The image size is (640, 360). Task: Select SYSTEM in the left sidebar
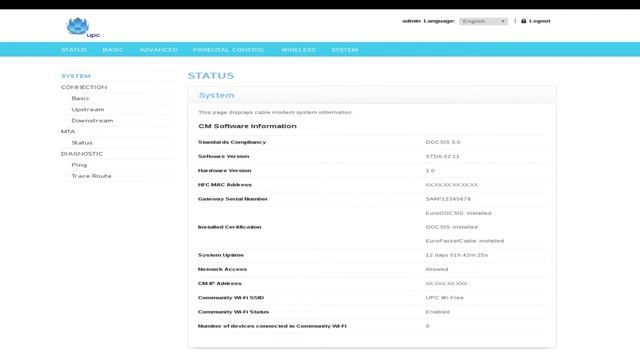[x=76, y=76]
